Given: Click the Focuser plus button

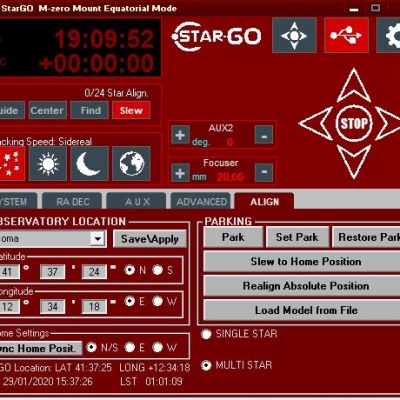Looking at the screenshot, I should tap(180, 173).
